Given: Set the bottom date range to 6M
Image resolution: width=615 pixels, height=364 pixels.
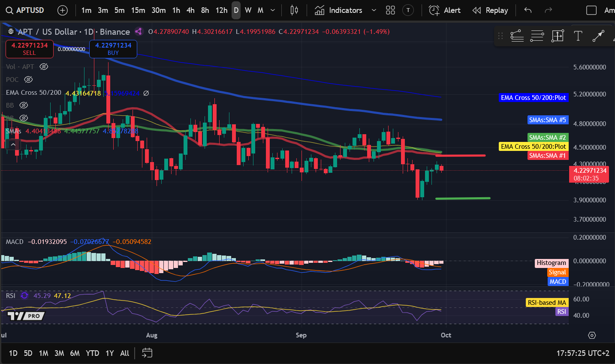Looking at the screenshot, I should [x=75, y=353].
